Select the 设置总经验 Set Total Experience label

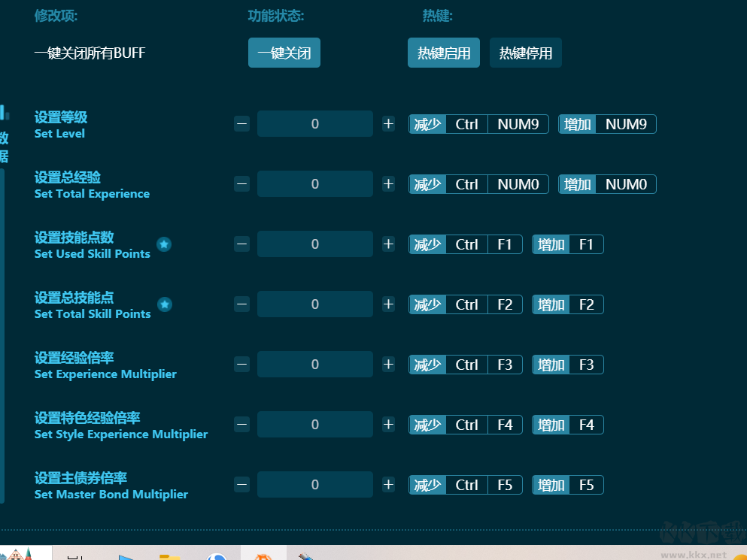point(92,185)
